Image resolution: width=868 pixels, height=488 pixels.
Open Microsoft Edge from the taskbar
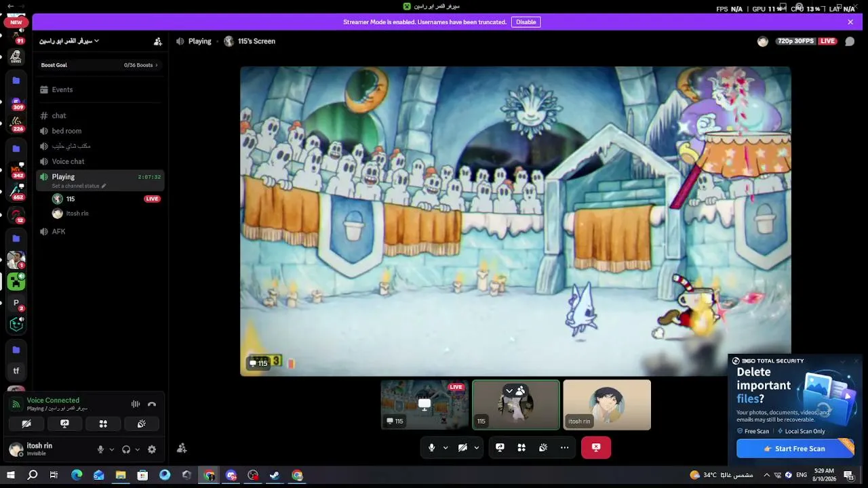(77, 475)
